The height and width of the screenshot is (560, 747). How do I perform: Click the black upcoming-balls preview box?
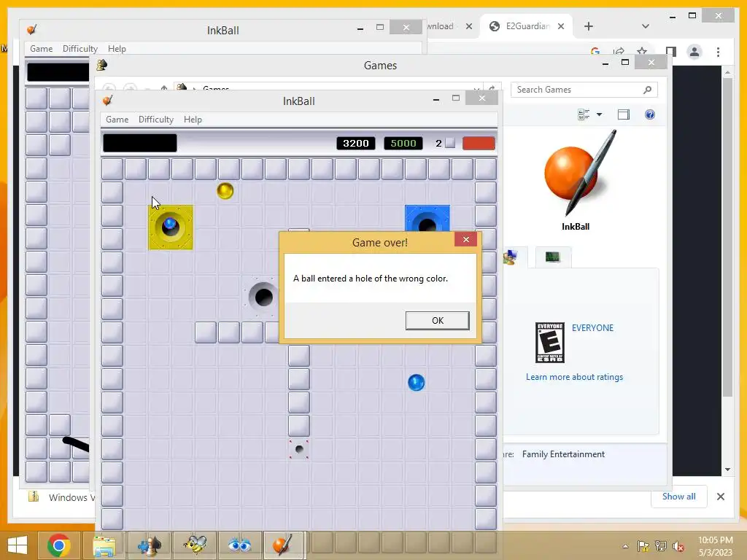coord(140,143)
